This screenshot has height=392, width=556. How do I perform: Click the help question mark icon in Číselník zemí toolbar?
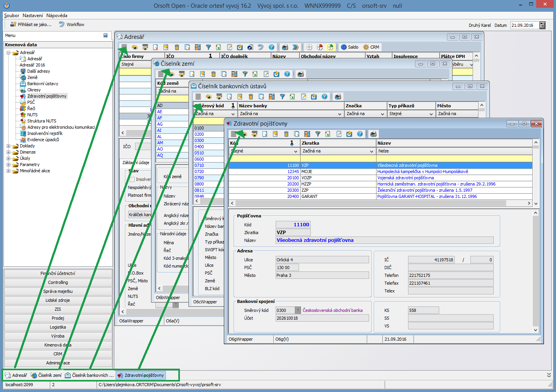click(x=287, y=74)
